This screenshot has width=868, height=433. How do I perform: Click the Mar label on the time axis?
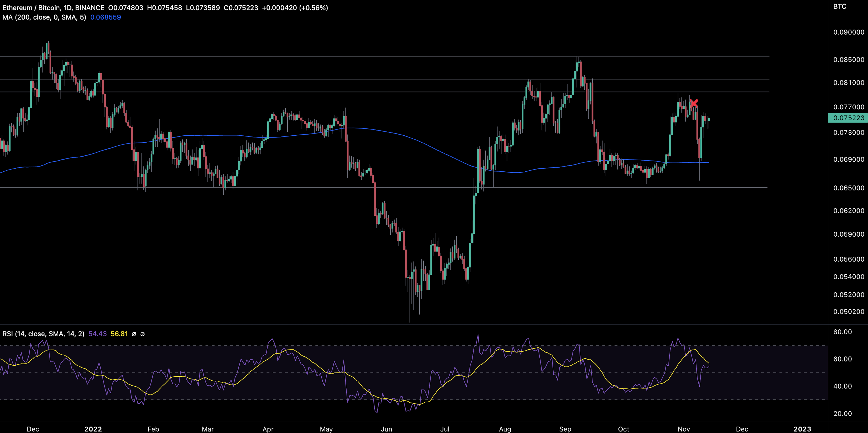tap(208, 429)
